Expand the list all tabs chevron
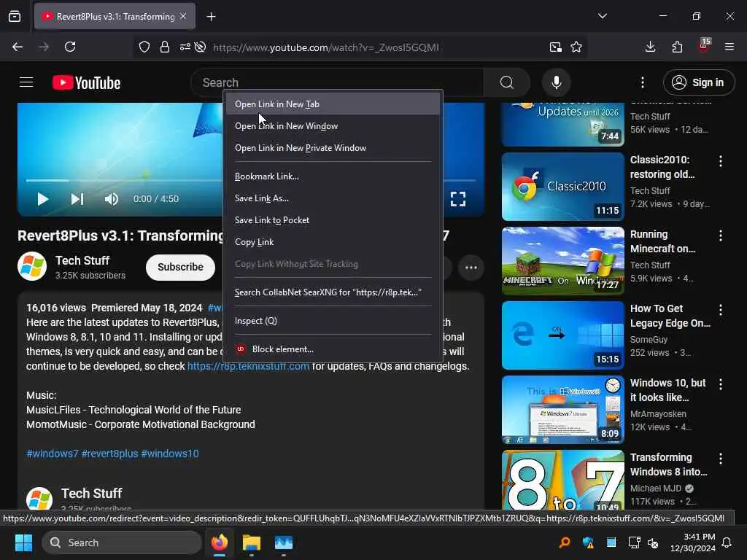 tap(602, 16)
